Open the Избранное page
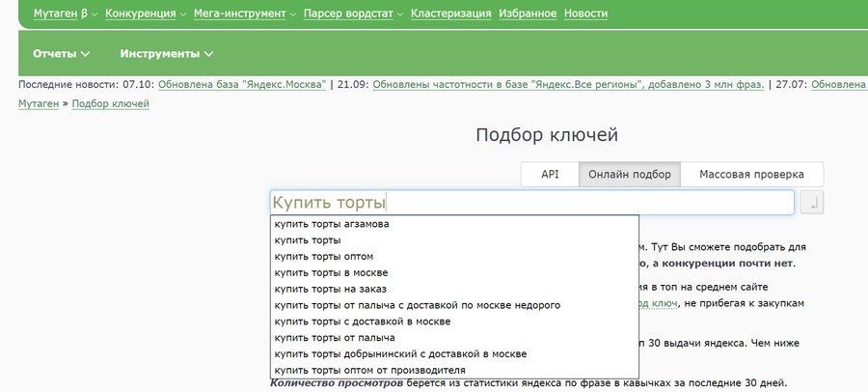This screenshot has height=392, width=868. tap(528, 14)
